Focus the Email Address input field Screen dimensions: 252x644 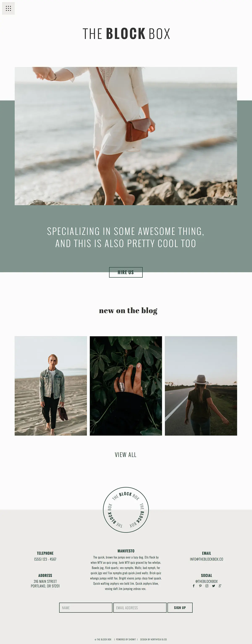click(140, 608)
